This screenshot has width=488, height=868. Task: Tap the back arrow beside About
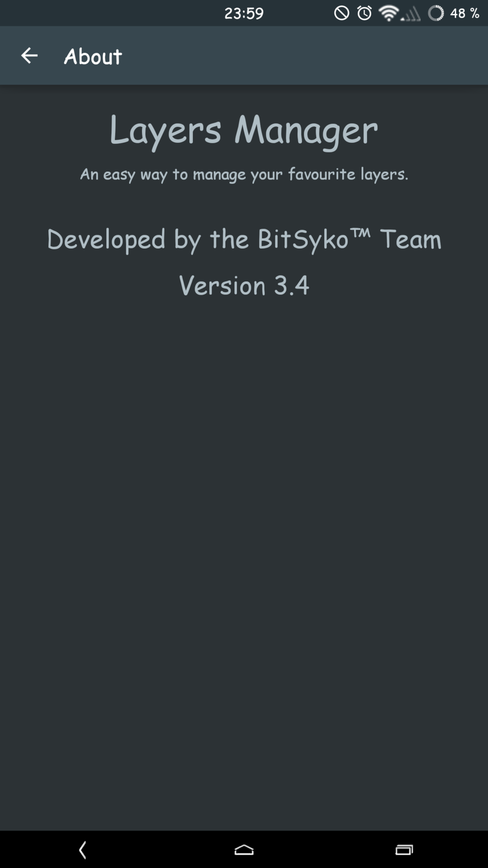pyautogui.click(x=29, y=55)
